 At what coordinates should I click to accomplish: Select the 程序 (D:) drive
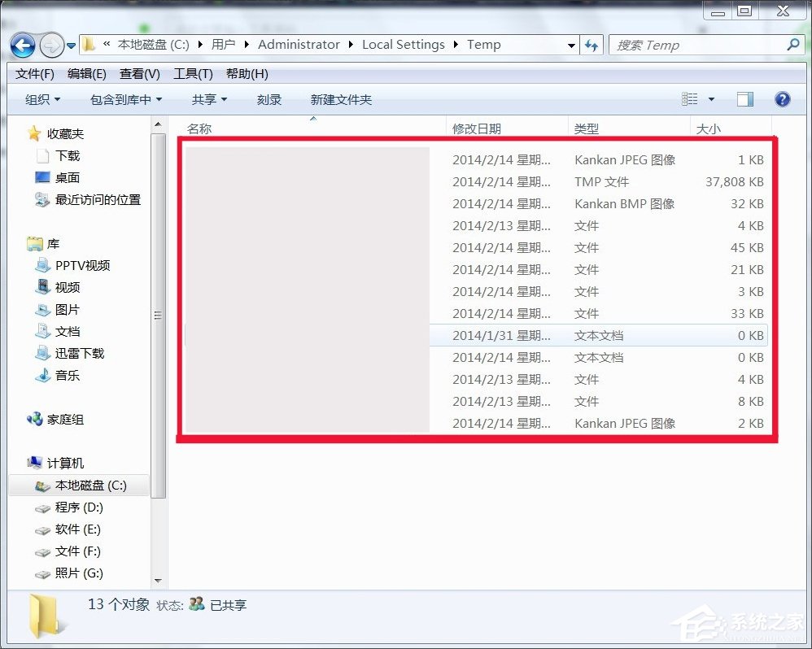tap(67, 507)
